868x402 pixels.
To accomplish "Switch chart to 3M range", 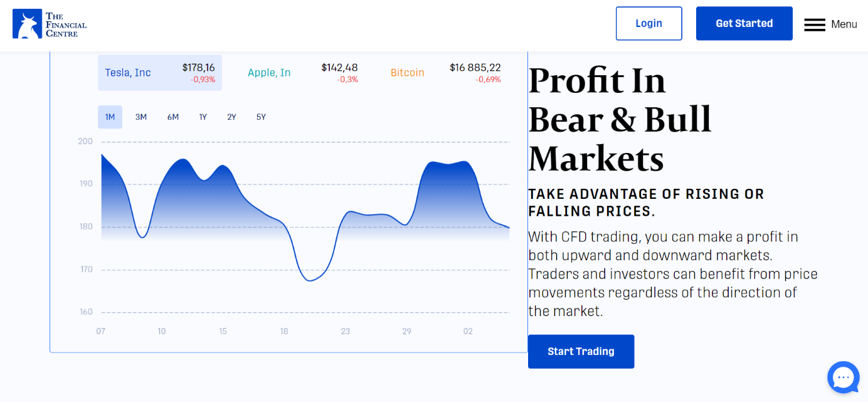I will click(x=141, y=117).
